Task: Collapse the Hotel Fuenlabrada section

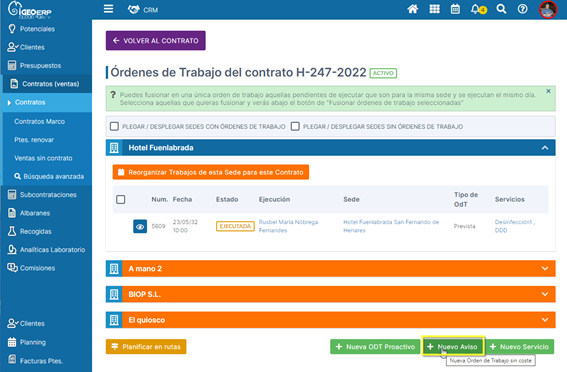Action: [x=545, y=148]
